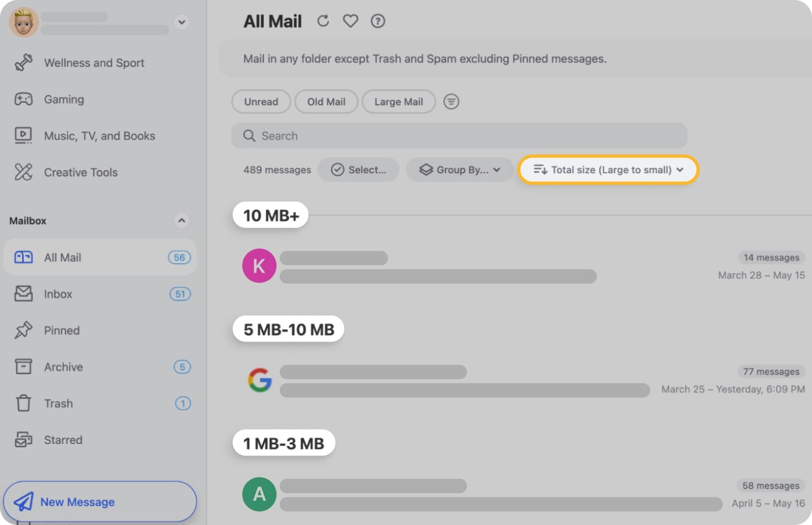Enable the Old Mail filter

pyautogui.click(x=326, y=101)
